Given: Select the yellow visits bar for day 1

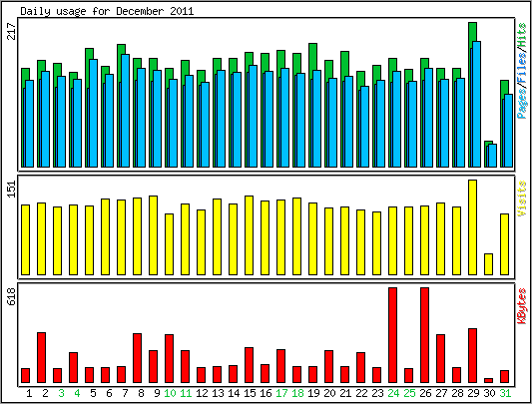Looking at the screenshot, I should (x=25, y=239).
